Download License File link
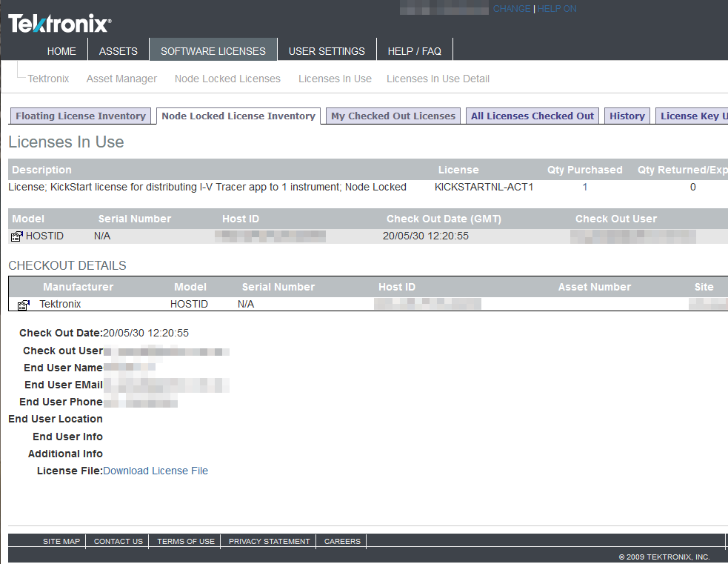This screenshot has height=564, width=728. (x=156, y=471)
